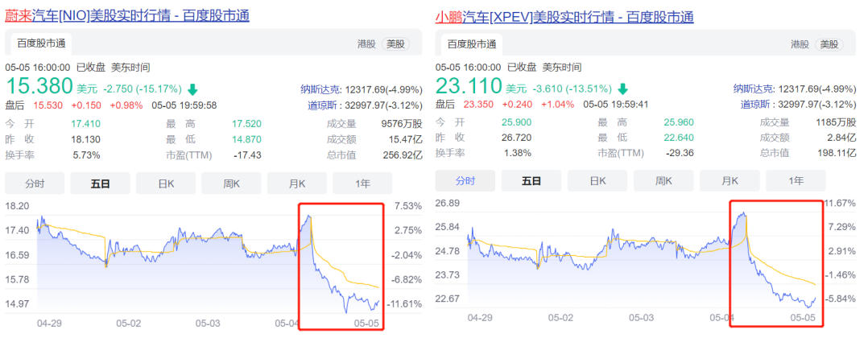Select 月K chart tab for NIO
868x338 pixels.
click(296, 183)
